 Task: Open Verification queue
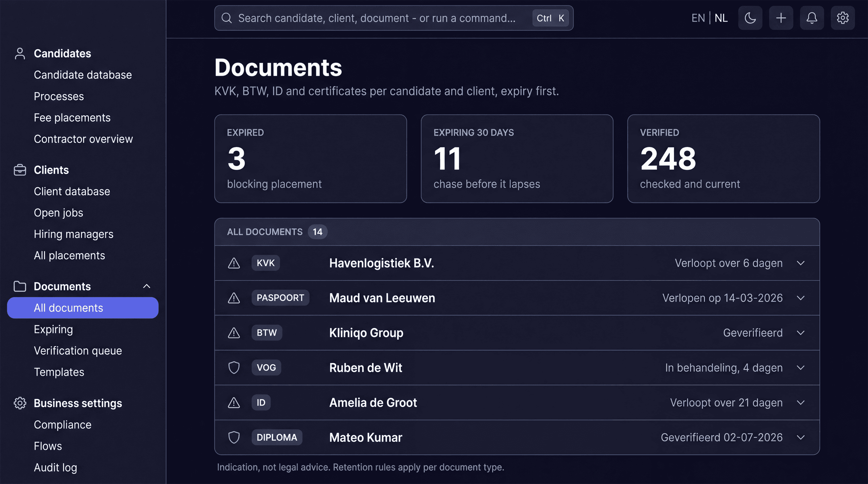point(78,351)
